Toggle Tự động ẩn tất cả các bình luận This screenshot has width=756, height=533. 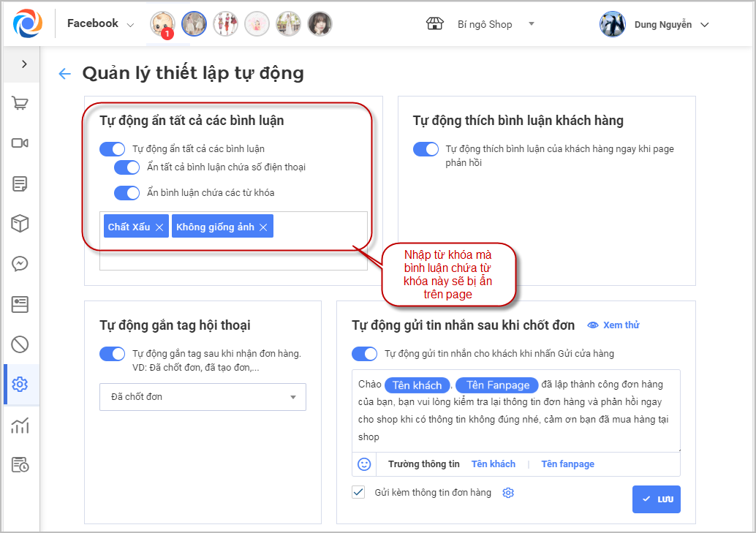[113, 149]
